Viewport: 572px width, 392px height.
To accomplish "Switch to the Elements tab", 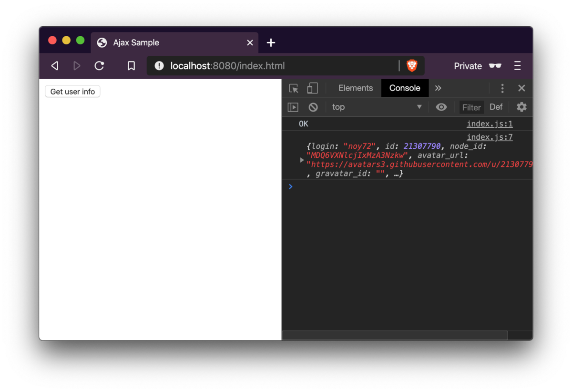I will pos(356,88).
